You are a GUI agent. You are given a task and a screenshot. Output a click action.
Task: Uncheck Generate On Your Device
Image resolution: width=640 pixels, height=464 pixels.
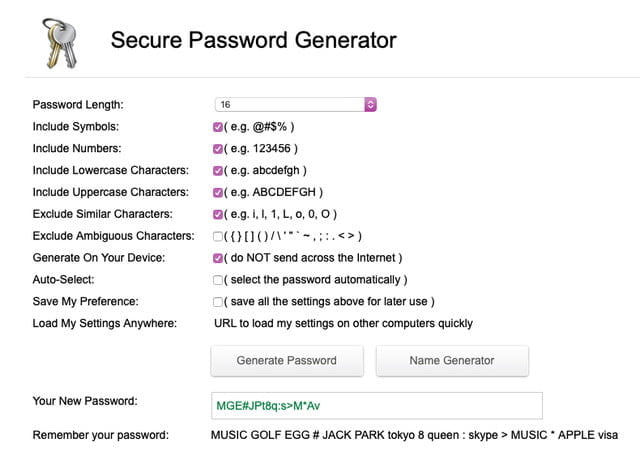[x=218, y=258]
